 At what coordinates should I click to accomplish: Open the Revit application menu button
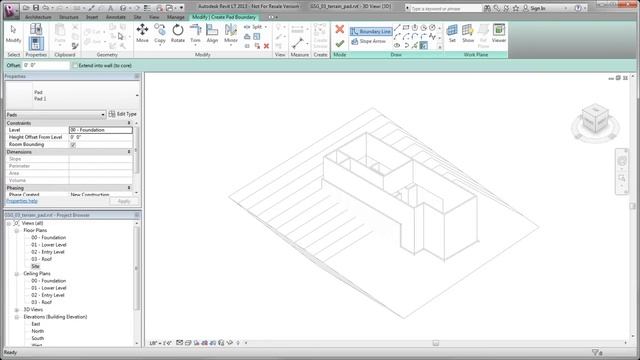(x=11, y=10)
